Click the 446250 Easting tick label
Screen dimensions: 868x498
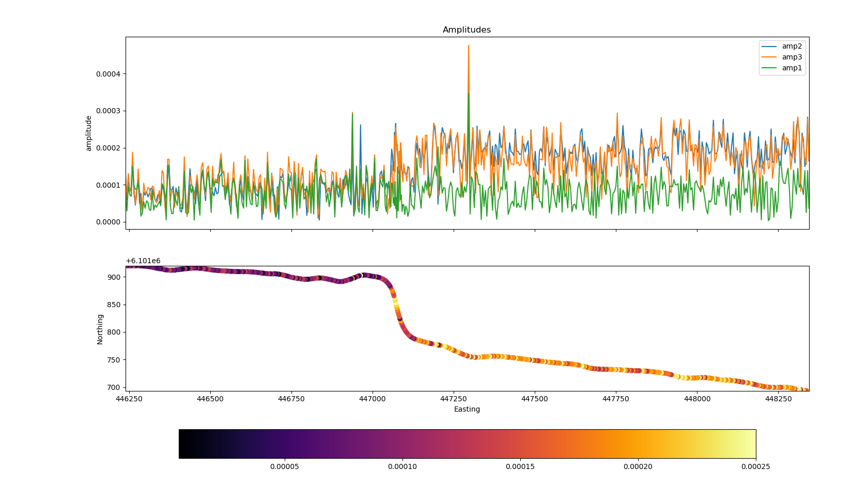click(x=129, y=399)
